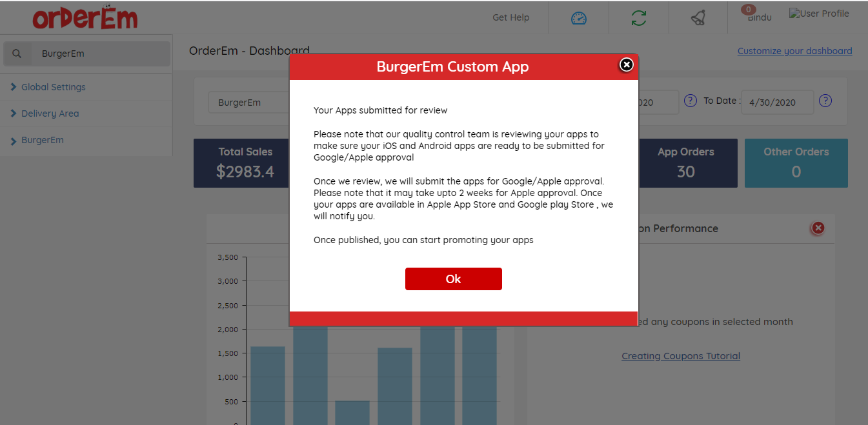Expand Global Settings in sidebar

click(53, 87)
